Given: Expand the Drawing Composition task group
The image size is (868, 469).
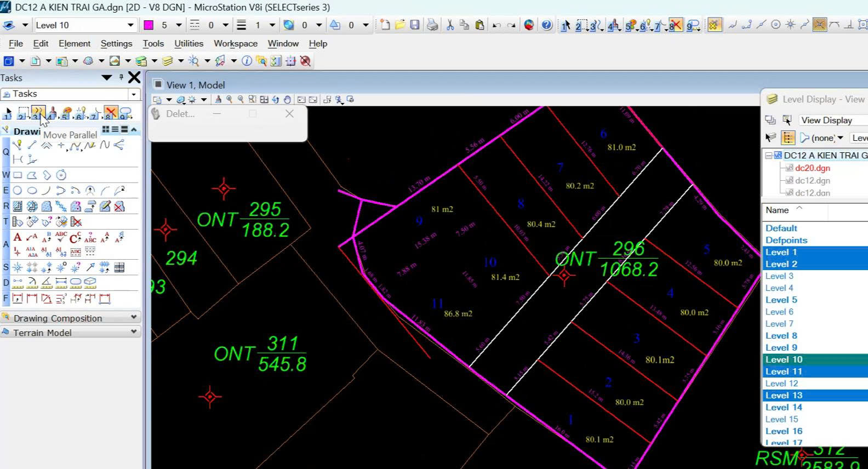Looking at the screenshot, I should point(133,318).
